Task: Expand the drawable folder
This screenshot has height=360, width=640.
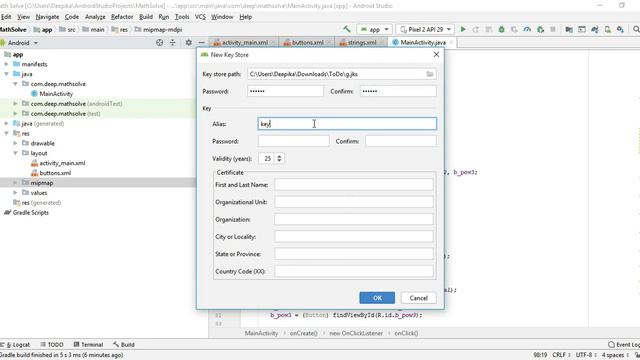Action: [16, 143]
